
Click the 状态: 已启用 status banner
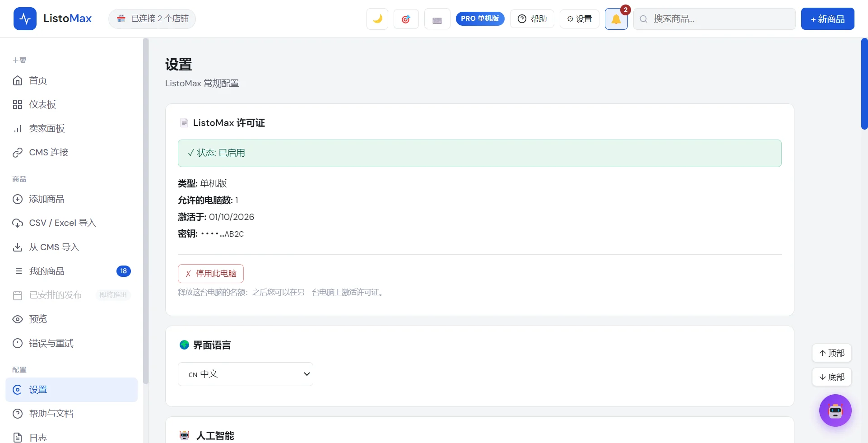click(x=480, y=153)
